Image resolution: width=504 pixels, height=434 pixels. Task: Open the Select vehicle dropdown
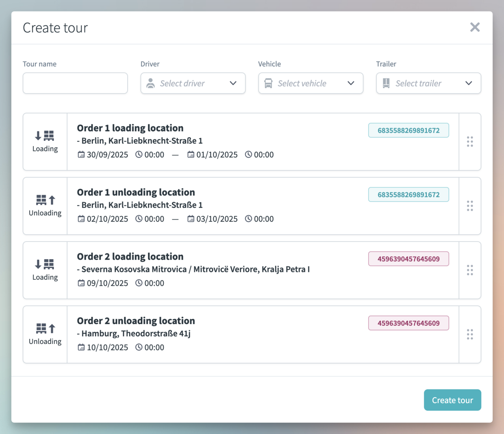point(311,83)
